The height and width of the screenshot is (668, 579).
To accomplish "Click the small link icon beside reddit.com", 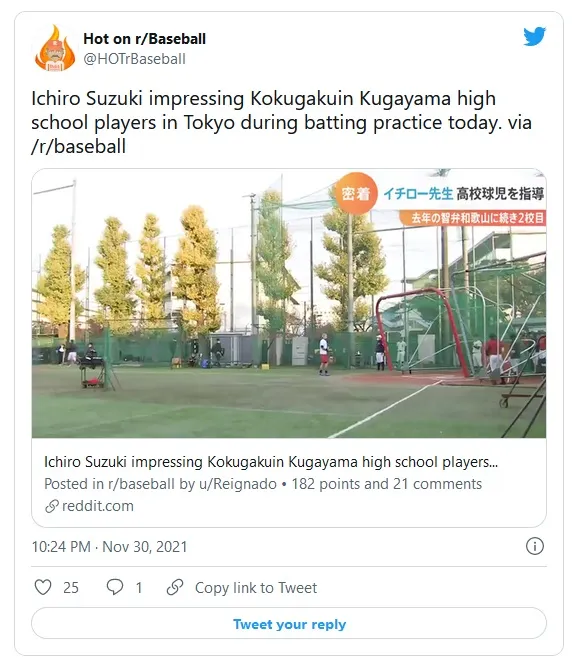I will coord(52,506).
